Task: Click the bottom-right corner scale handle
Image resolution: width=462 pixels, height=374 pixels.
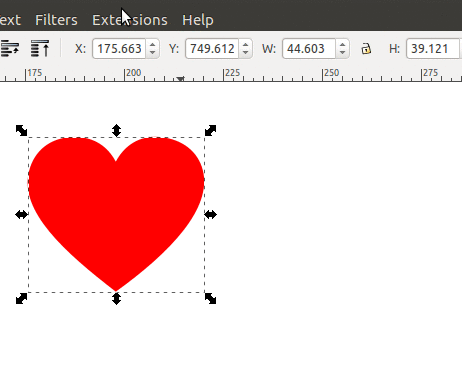Action: click(210, 298)
